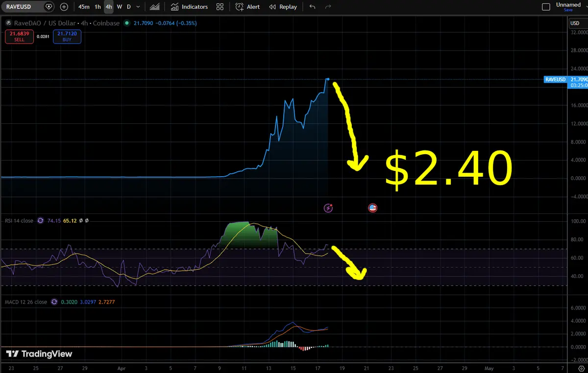Click the MACD 12 26 close legend label
The width and height of the screenshot is (588, 373).
[26, 302]
